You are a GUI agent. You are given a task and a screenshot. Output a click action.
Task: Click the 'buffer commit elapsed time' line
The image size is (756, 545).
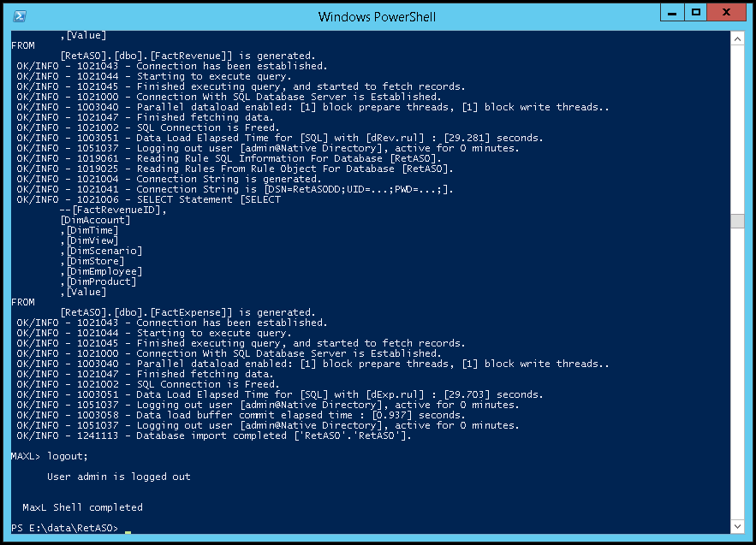click(x=241, y=415)
